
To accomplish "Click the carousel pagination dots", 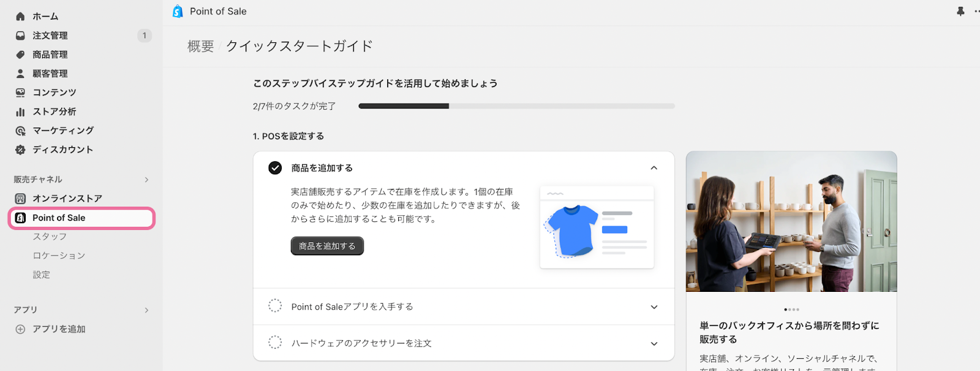I will [x=791, y=310].
